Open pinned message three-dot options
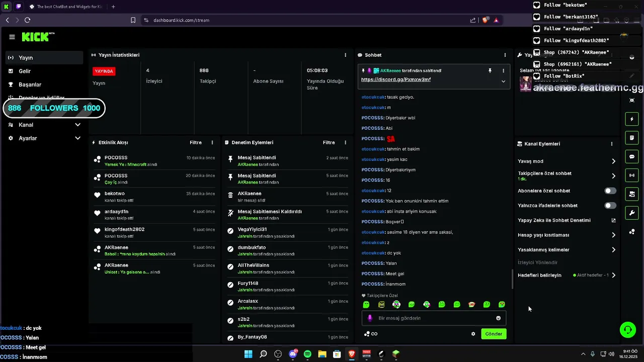 pos(503,71)
